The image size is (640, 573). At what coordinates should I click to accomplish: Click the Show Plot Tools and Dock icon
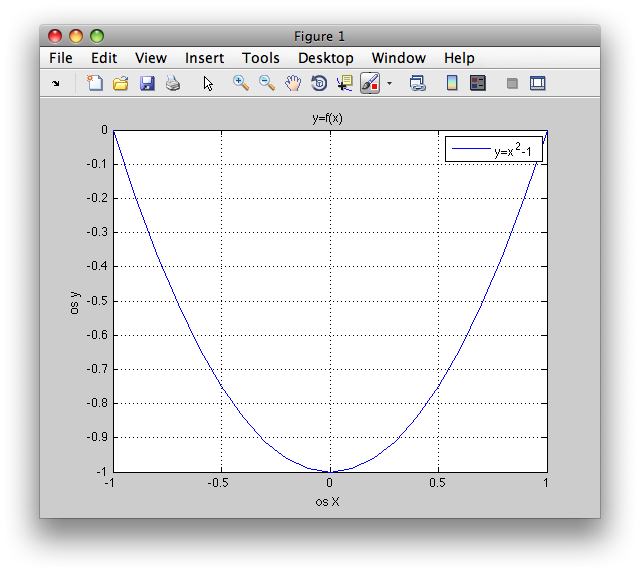tap(538, 83)
